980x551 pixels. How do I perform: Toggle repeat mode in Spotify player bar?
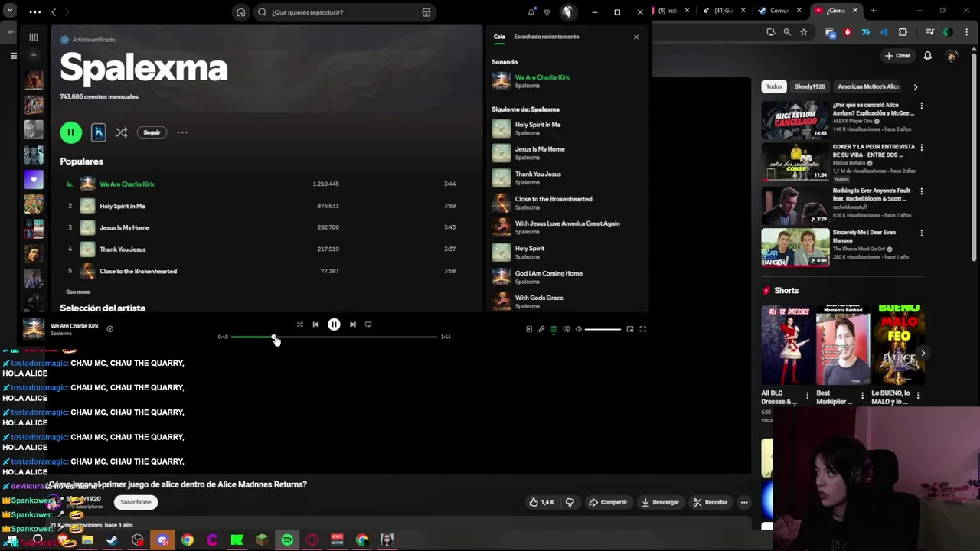click(x=368, y=324)
